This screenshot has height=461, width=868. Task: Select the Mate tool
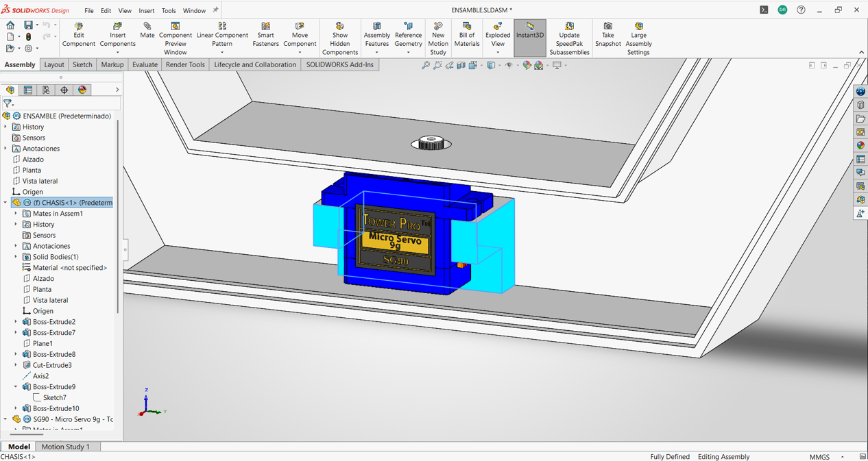coord(147,31)
